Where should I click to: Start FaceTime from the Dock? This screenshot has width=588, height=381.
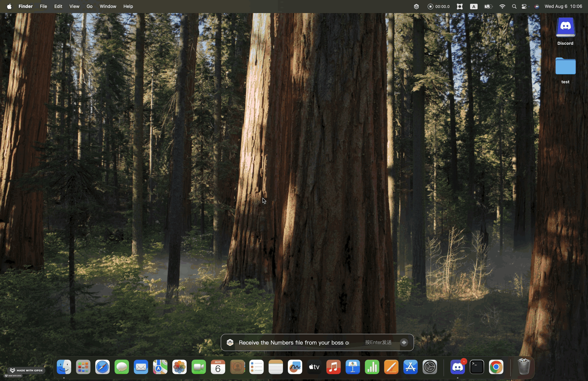pyautogui.click(x=198, y=367)
